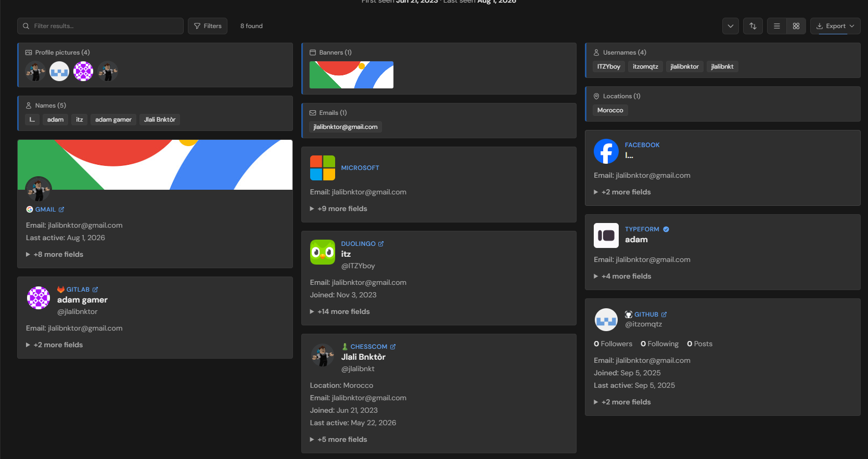Click the Microsoft logo icon
868x459 pixels.
323,168
